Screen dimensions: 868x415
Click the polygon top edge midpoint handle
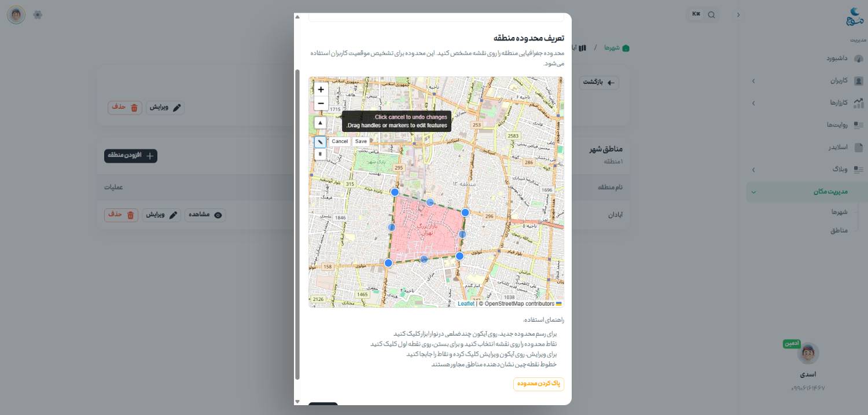click(x=430, y=202)
